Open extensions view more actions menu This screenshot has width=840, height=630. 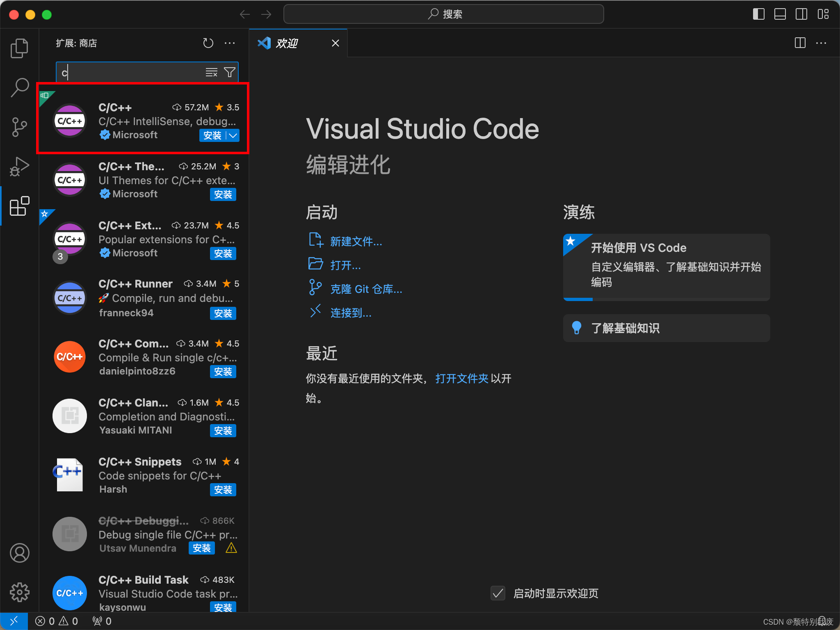[x=230, y=43]
